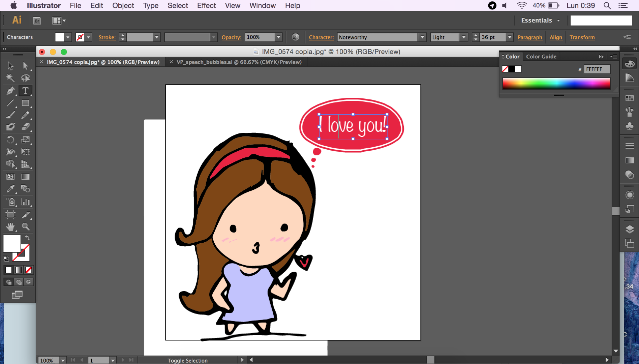Switch to VP_speech_bubbles.ai document tab

(x=239, y=62)
